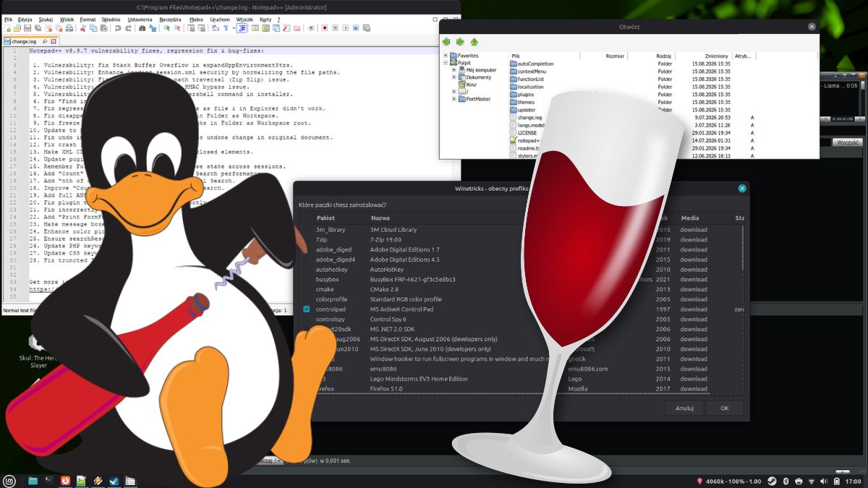The width and height of the screenshot is (868, 488).
Task: Click the Redo arrow in Notepad++ toolbar
Action: click(x=128, y=28)
